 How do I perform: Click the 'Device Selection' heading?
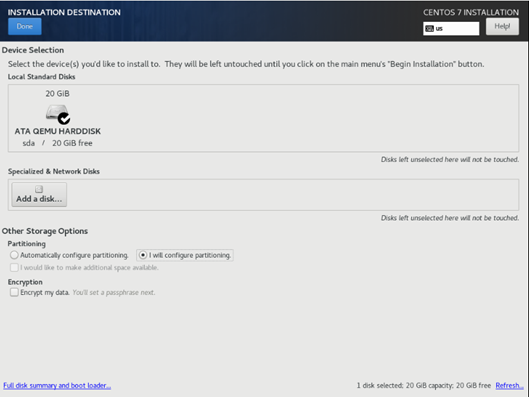33,50
